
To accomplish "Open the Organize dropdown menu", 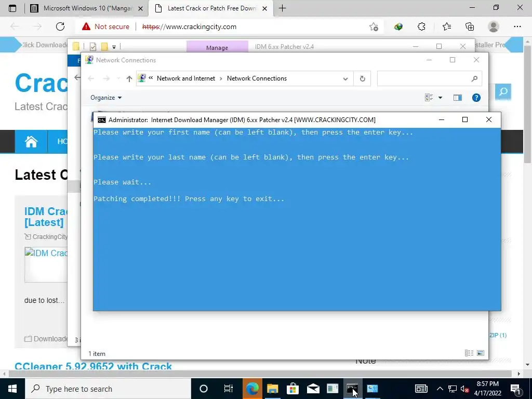I will pyautogui.click(x=106, y=98).
